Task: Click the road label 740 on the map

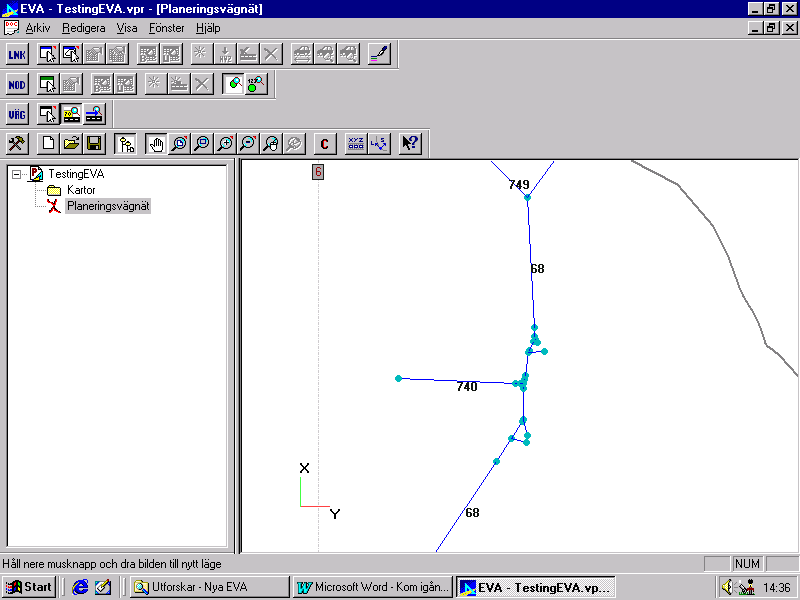Action: [x=467, y=387]
